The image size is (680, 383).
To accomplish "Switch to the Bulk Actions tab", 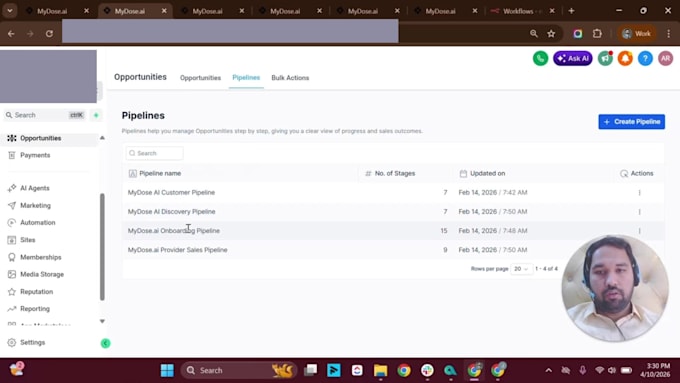I will tap(290, 78).
